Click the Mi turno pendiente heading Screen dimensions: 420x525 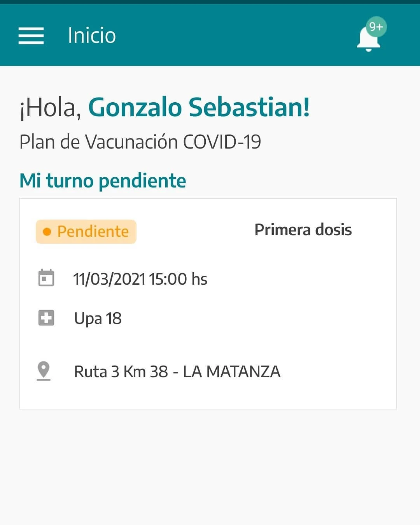point(103,181)
